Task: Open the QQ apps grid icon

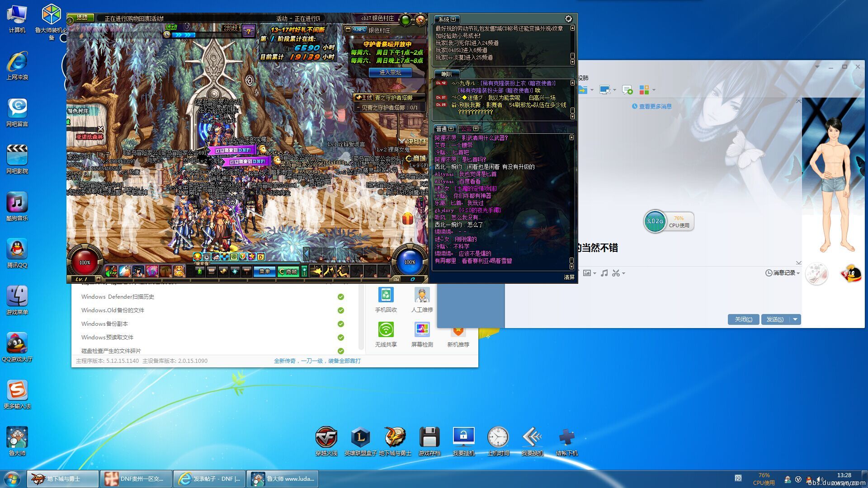Action: pos(644,90)
